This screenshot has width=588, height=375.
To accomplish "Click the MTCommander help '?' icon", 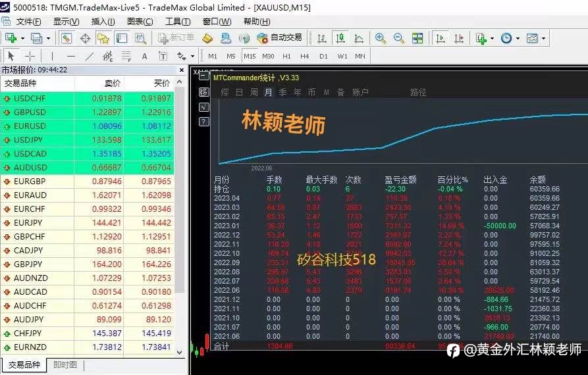I will [x=203, y=121].
